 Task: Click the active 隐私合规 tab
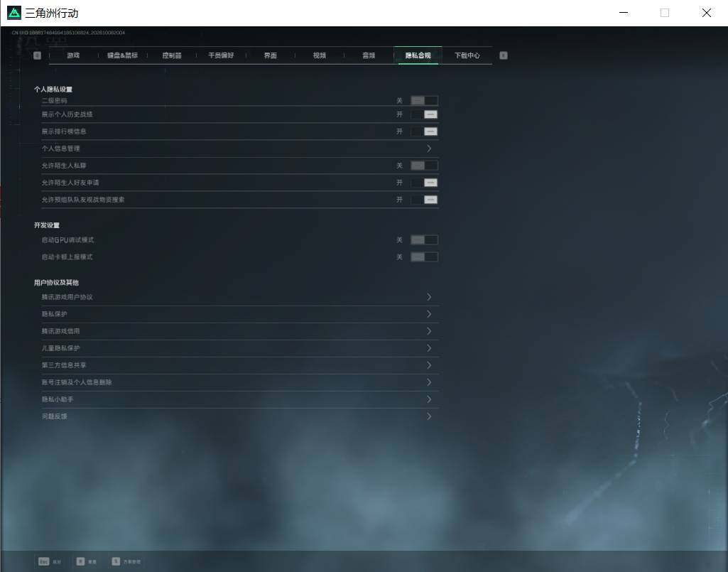pyautogui.click(x=418, y=55)
